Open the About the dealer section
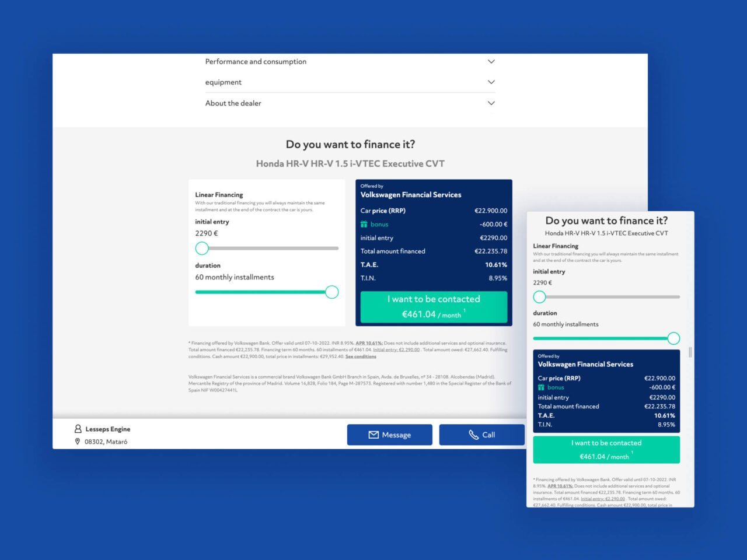 [x=491, y=103]
